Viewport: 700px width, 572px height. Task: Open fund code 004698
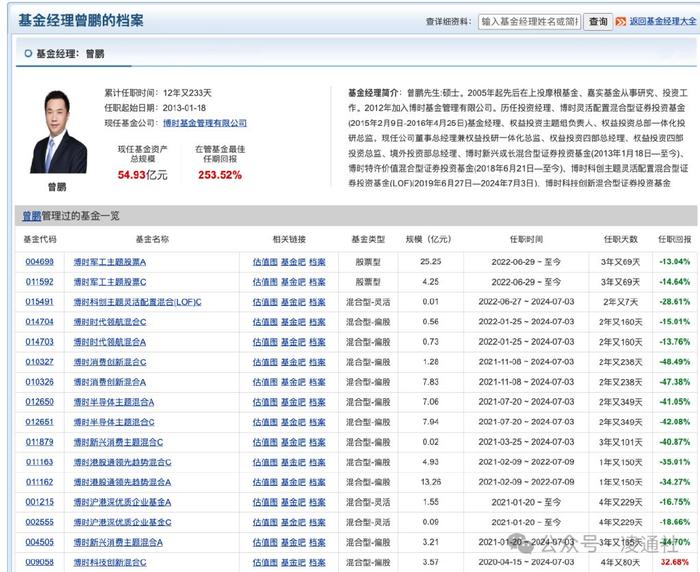39,262
